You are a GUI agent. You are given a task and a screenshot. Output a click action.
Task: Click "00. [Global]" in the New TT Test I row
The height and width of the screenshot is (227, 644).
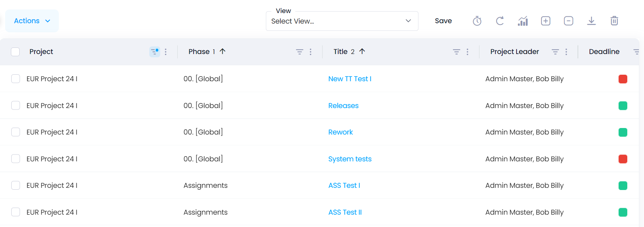point(203,79)
